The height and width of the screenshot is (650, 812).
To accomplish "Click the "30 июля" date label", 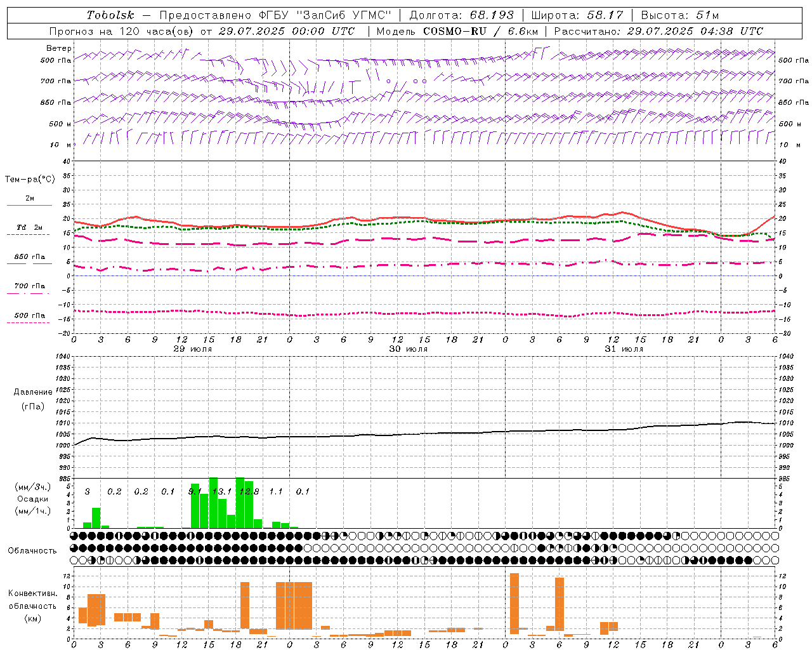I will (x=408, y=349).
